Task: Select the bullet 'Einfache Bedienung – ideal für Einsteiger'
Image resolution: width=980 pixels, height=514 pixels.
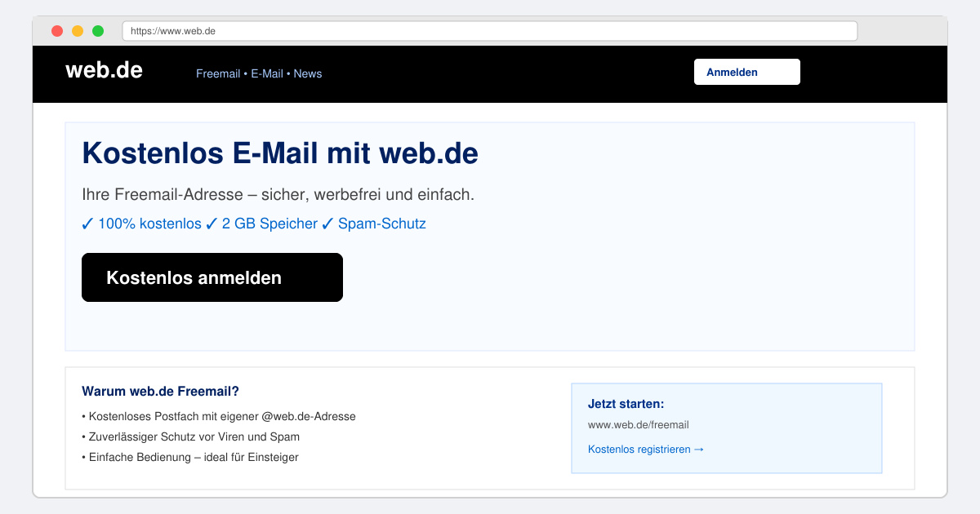Action: pyautogui.click(x=190, y=457)
